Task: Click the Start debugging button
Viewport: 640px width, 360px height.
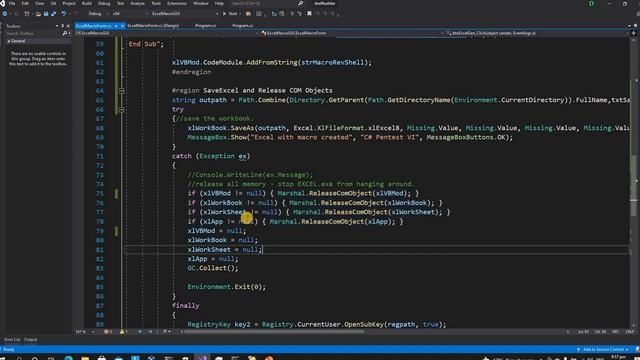Action: coord(230,13)
